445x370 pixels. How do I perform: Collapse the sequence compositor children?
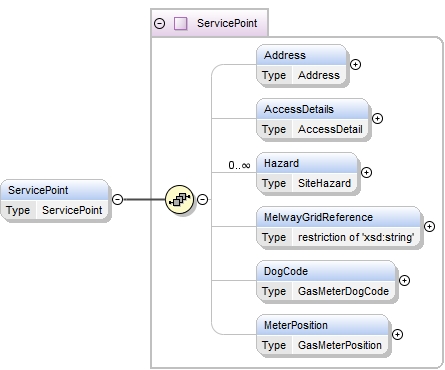click(202, 199)
